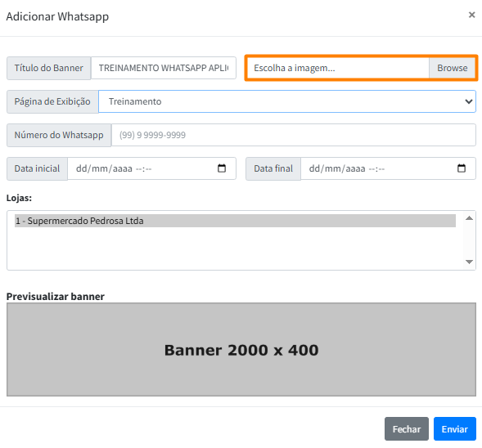This screenshot has height=448, width=482.
Task: Click the Previsualizar banner heading
Action: click(x=56, y=296)
